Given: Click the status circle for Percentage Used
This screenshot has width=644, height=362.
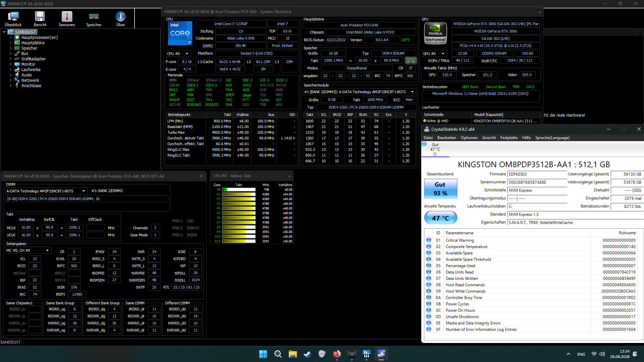Looking at the screenshot, I should (429, 266).
